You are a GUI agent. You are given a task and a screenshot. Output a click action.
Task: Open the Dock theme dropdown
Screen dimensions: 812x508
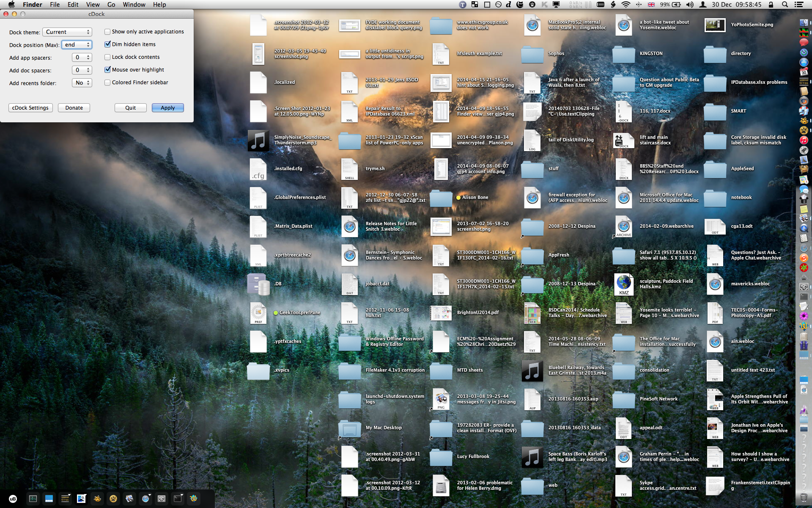tap(67, 32)
